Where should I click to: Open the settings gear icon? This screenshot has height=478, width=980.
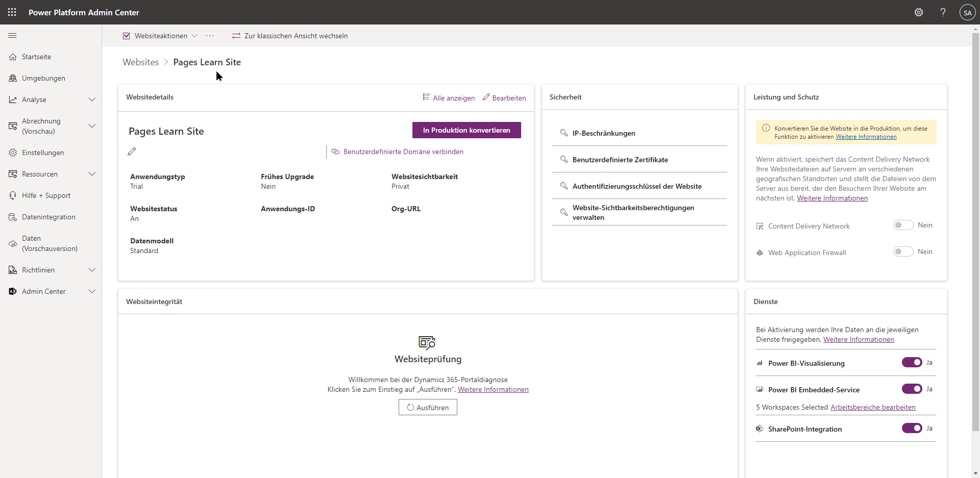(x=919, y=12)
